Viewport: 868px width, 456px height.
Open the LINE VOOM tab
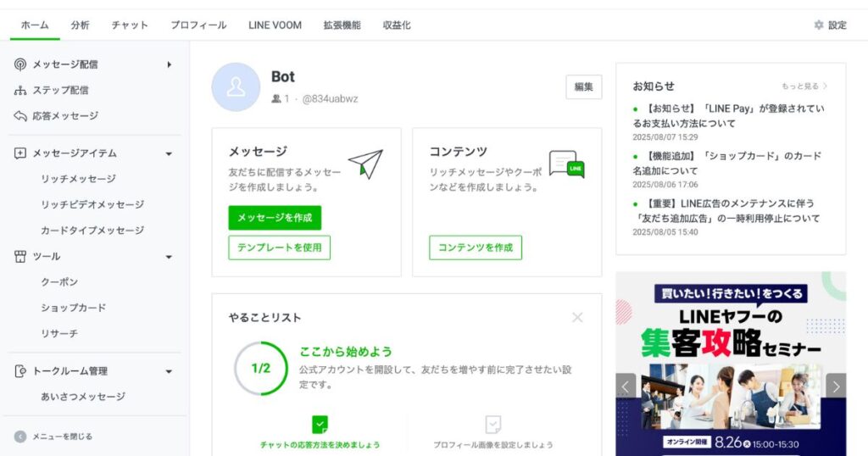(275, 25)
